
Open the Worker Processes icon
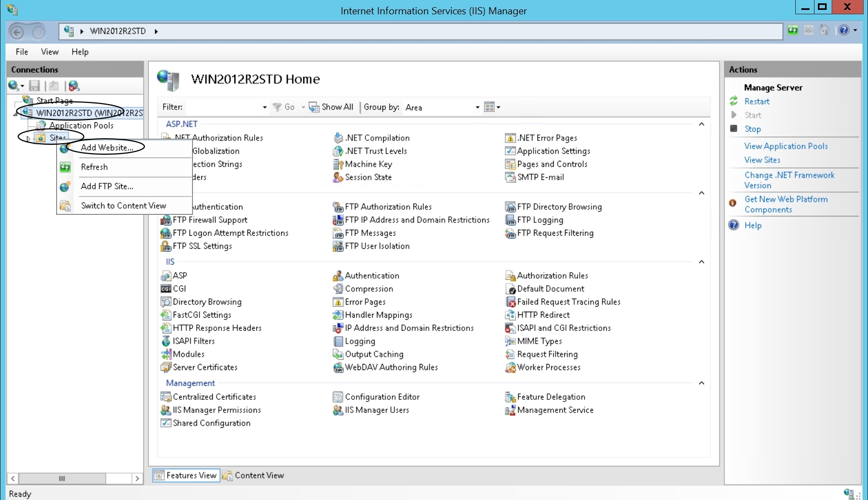coord(510,367)
